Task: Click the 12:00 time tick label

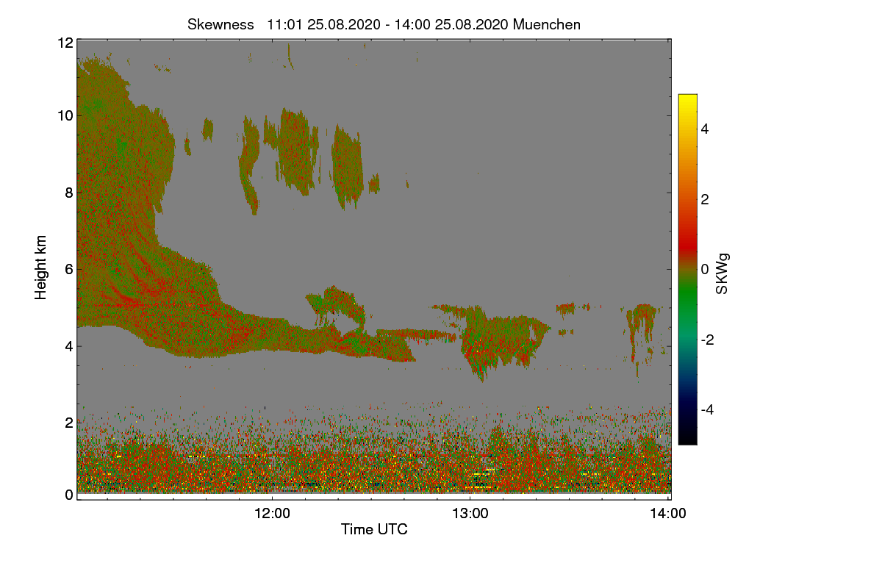Action: coord(272,514)
